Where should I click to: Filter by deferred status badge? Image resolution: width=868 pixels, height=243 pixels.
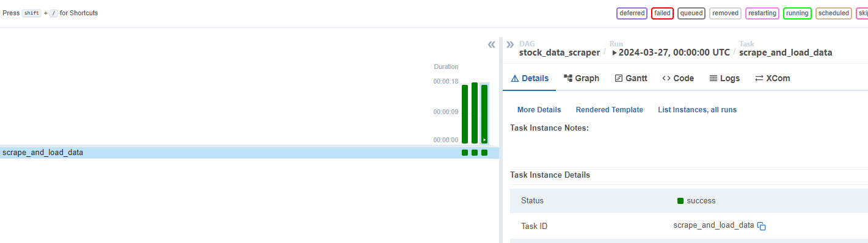(x=632, y=13)
